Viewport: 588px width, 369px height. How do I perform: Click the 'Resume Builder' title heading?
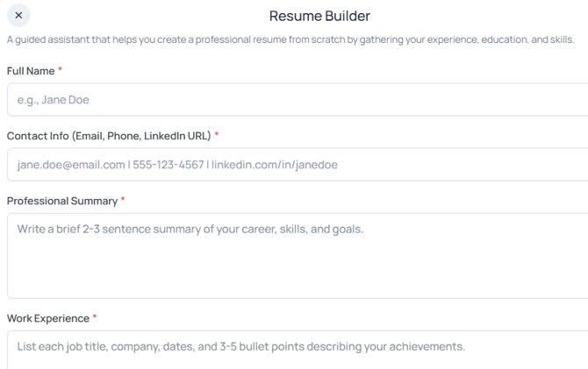(319, 16)
